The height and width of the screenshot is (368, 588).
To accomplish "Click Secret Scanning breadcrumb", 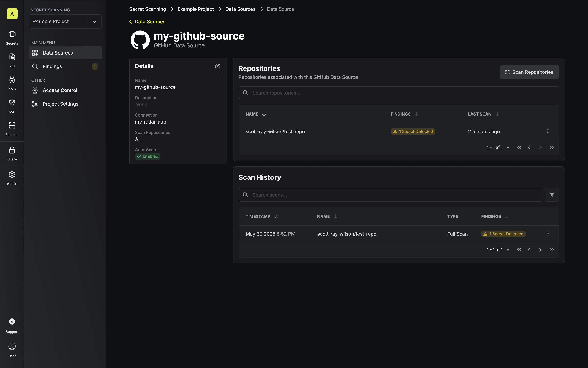I will [x=148, y=9].
